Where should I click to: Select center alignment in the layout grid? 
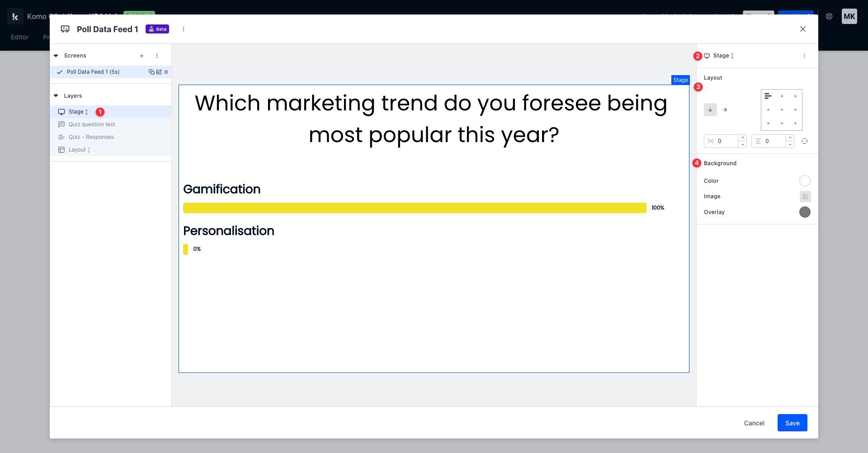click(x=782, y=110)
